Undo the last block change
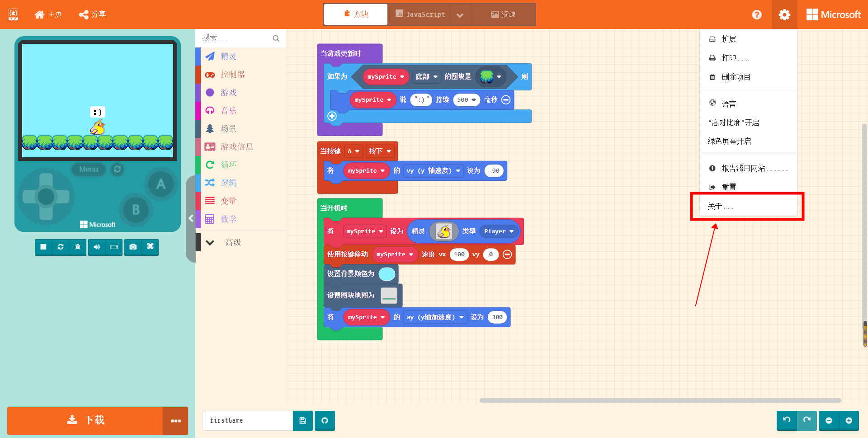 787,420
